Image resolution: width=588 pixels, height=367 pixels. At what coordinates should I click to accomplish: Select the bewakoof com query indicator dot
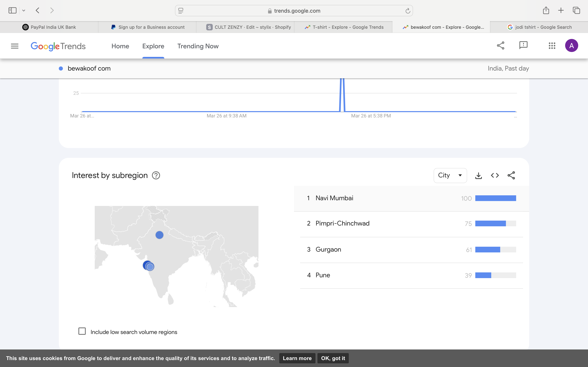point(61,69)
